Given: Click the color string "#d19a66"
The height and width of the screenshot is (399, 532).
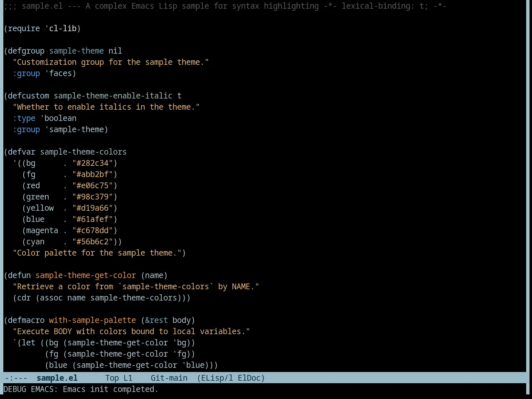Looking at the screenshot, I should (x=92, y=208).
